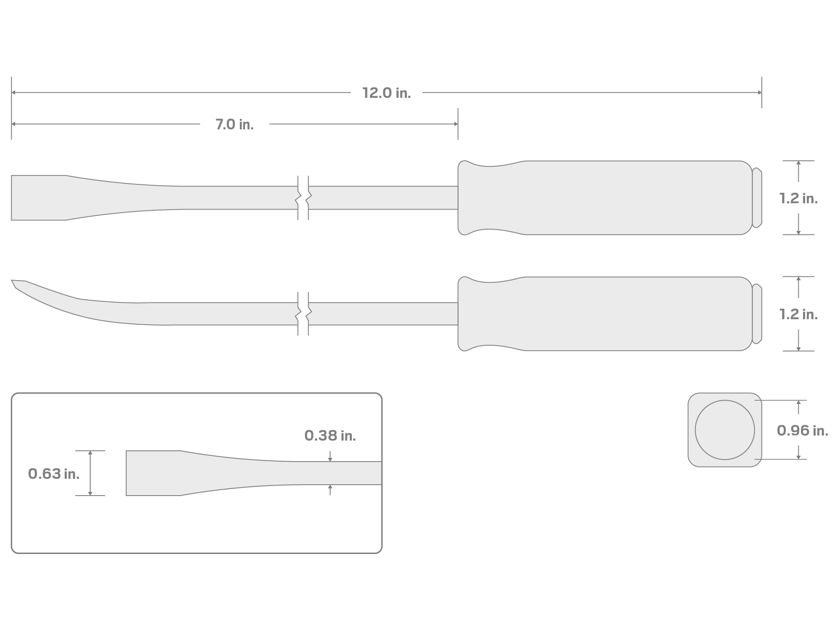Click the flat blade tip in top view
Image resolution: width=840 pixels, height=630 pixels.
[x=39, y=198]
